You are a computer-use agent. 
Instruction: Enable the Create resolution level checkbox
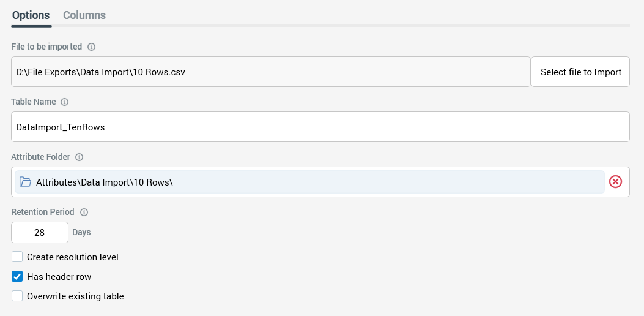point(17,257)
